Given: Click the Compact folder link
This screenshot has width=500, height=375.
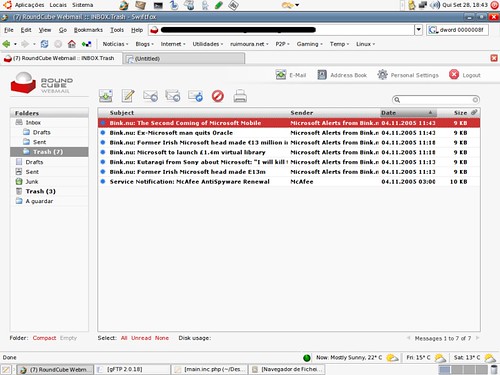Looking at the screenshot, I should pyautogui.click(x=44, y=338).
